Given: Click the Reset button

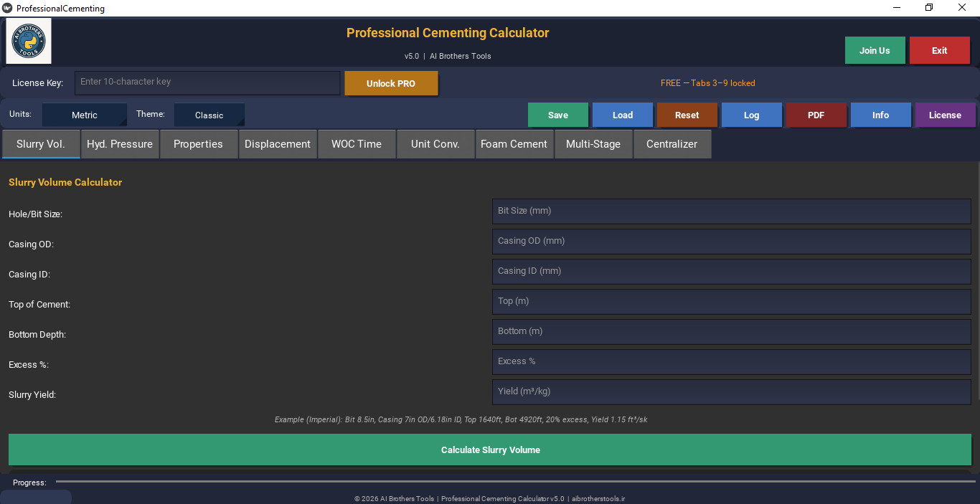Looking at the screenshot, I should pos(687,115).
